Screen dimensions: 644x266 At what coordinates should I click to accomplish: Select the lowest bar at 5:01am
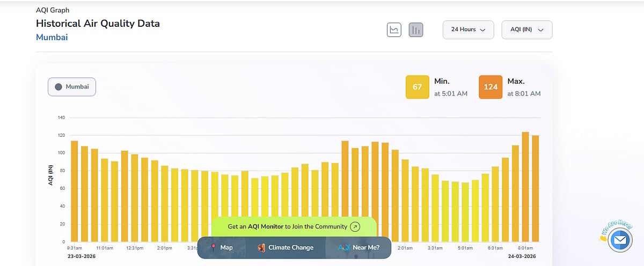[x=465, y=212]
